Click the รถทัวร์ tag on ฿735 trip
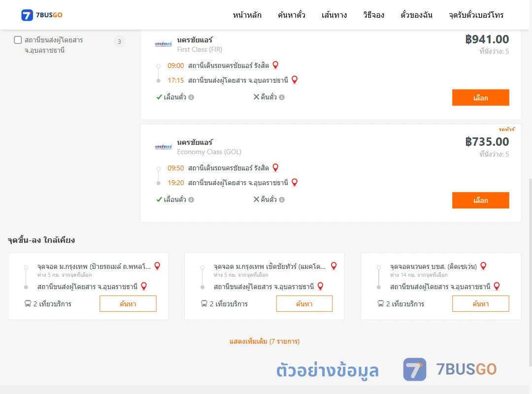This screenshot has height=394, width=532. 506,130
